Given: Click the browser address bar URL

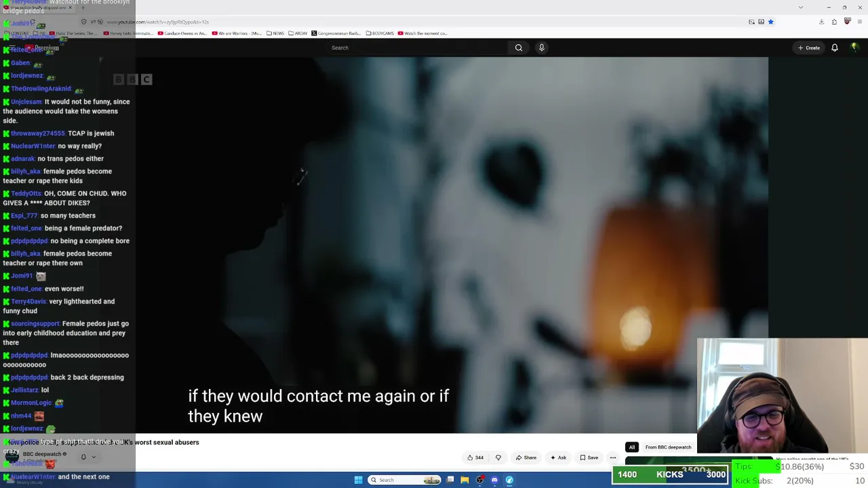Looking at the screenshot, I should (x=159, y=22).
